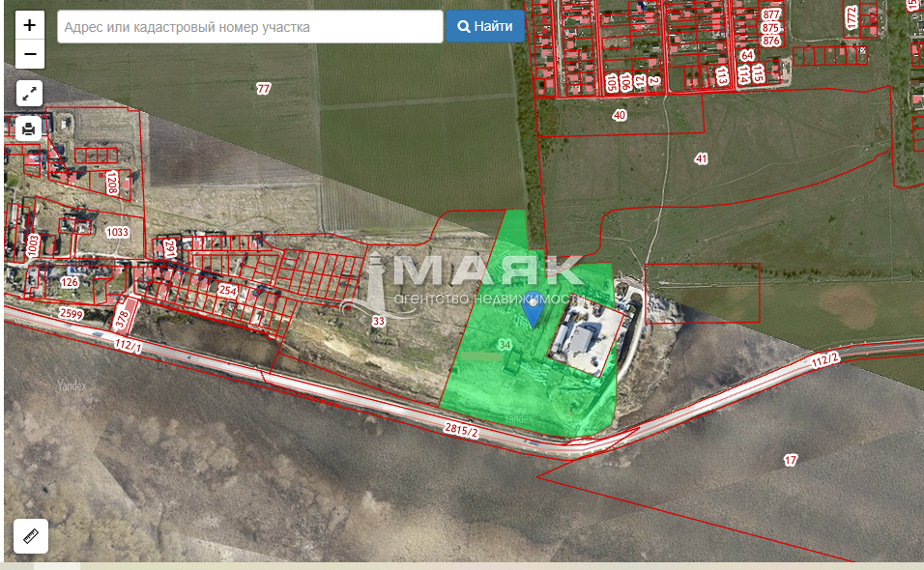Click road segment label 112/2
The width and height of the screenshot is (924, 570).
(825, 361)
